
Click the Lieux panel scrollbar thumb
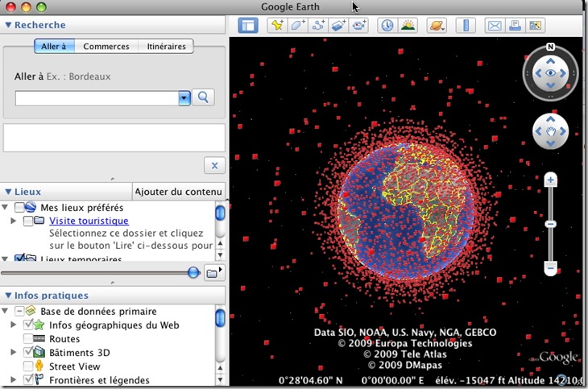pyautogui.click(x=220, y=213)
